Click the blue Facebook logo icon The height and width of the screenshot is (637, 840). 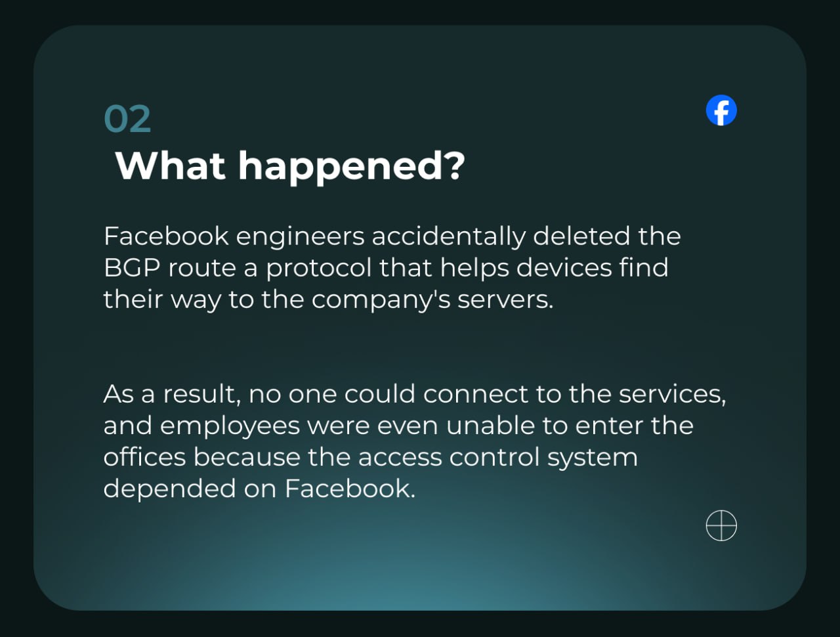click(721, 110)
